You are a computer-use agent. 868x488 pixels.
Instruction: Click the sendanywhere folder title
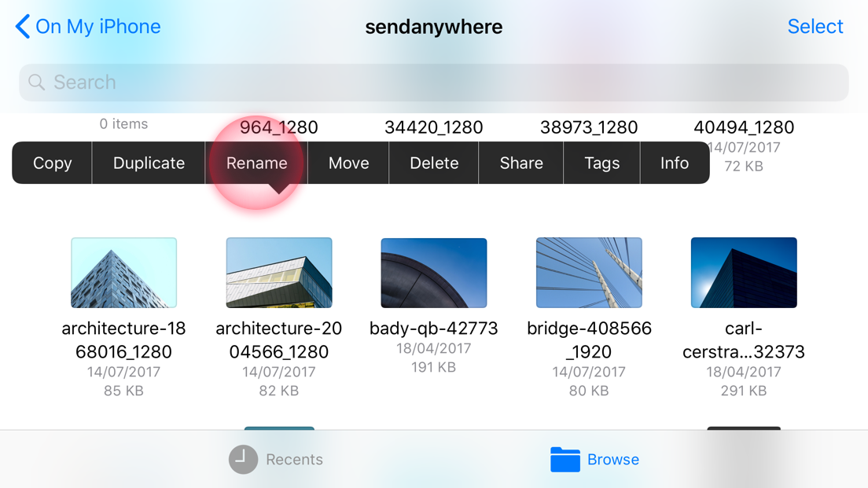[x=434, y=27]
